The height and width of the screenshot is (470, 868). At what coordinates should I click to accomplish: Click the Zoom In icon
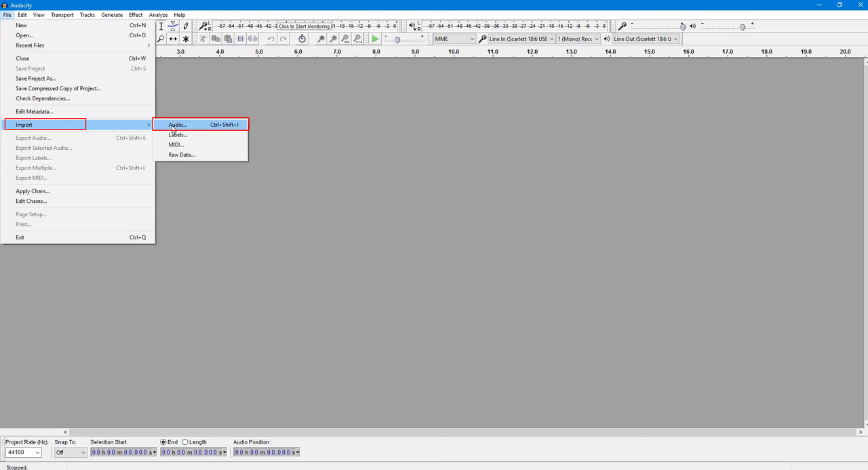pyautogui.click(x=321, y=39)
